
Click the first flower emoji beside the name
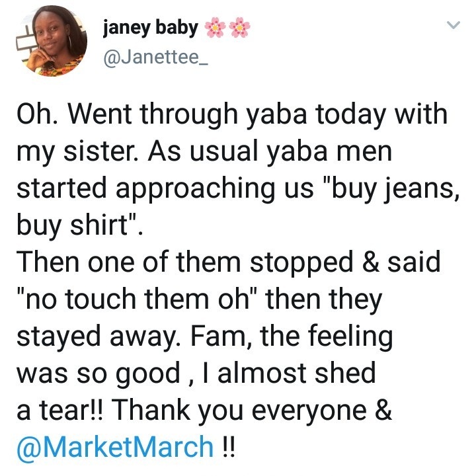click(217, 27)
